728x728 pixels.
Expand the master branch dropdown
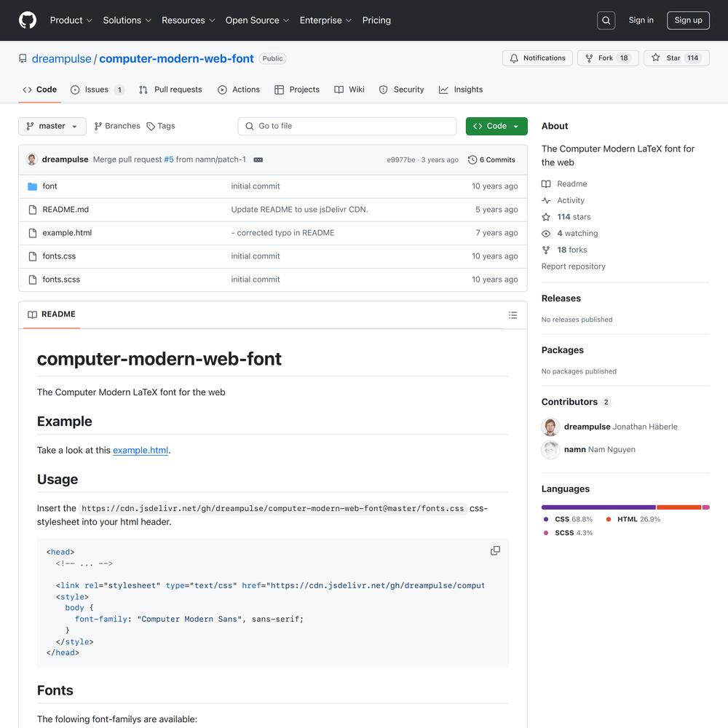point(52,126)
